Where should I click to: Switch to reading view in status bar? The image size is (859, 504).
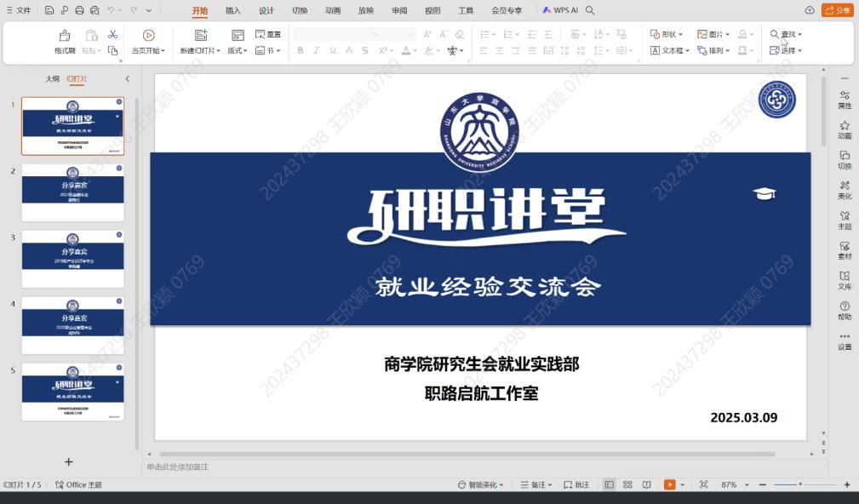pyautogui.click(x=647, y=484)
